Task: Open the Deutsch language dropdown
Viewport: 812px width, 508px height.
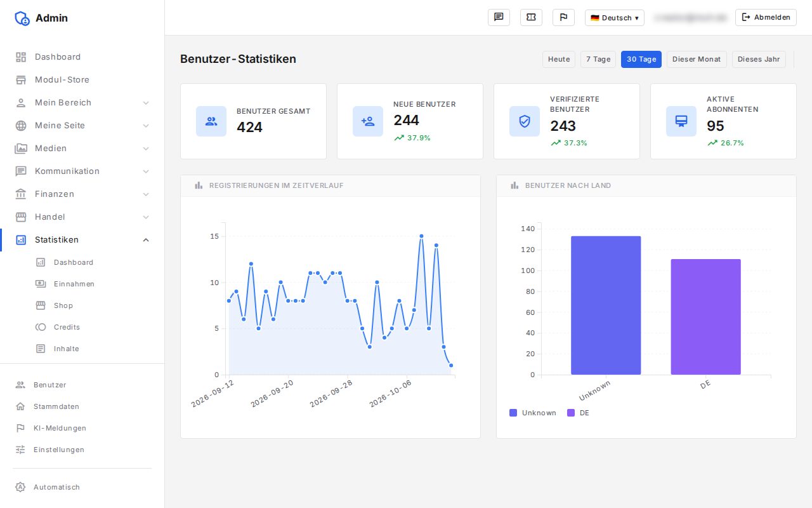Action: pos(615,18)
